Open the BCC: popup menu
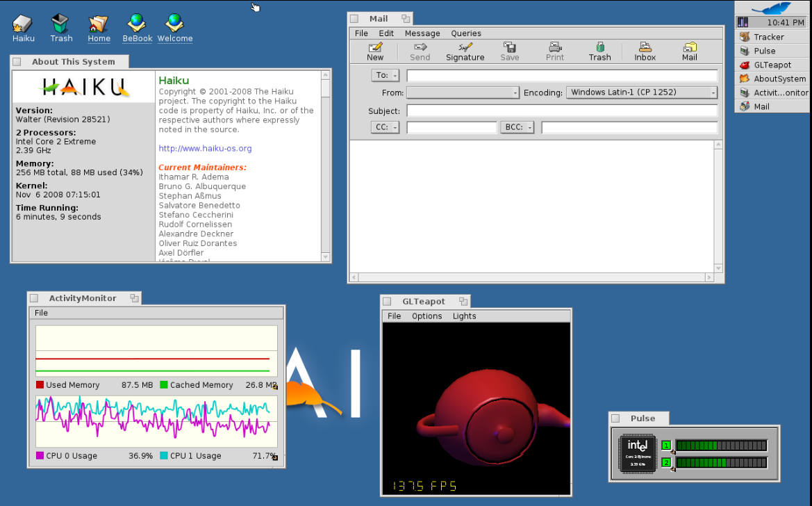This screenshot has height=506, width=812. tap(517, 127)
